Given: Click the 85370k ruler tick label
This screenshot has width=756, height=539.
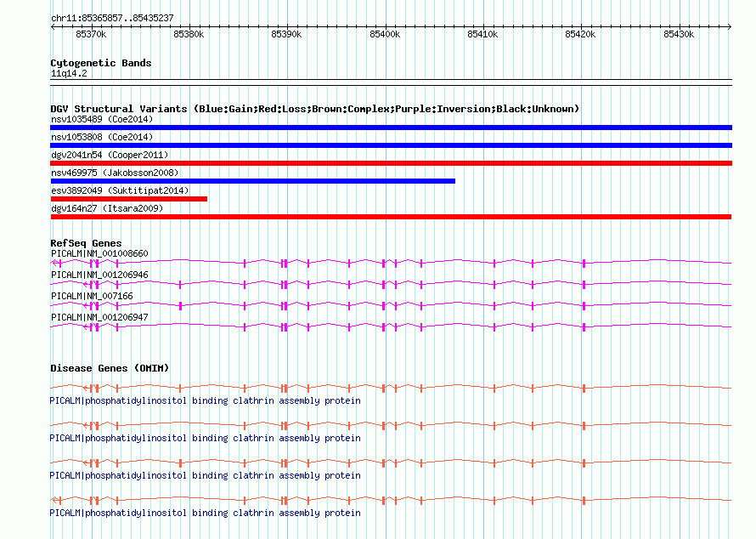Looking at the screenshot, I should point(91,34).
